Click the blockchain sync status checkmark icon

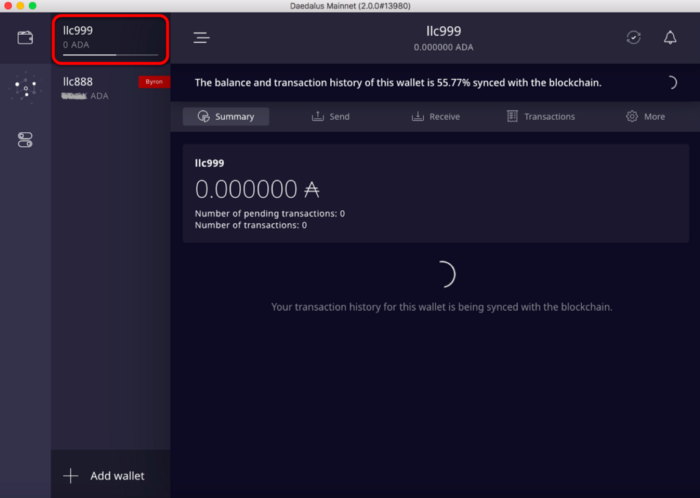[633, 38]
